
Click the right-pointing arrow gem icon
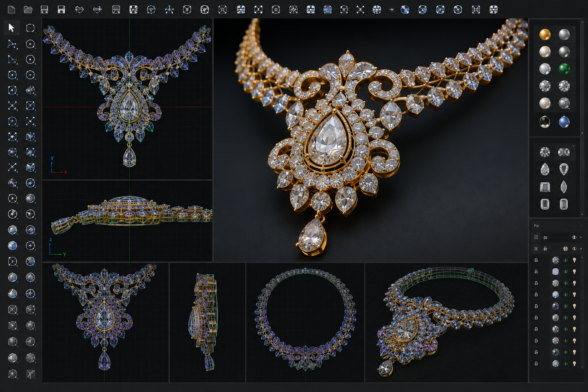point(97,10)
